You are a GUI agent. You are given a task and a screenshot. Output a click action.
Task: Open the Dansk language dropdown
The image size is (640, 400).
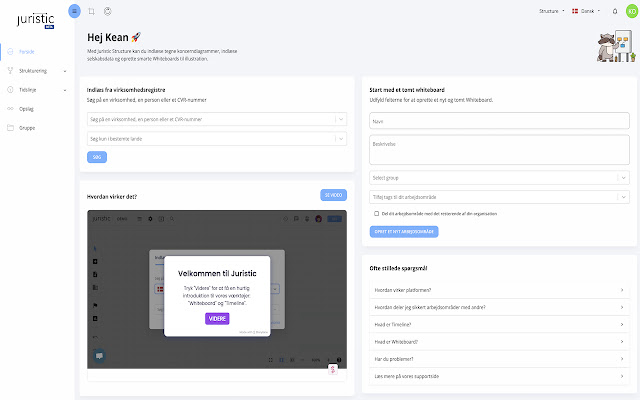click(586, 11)
